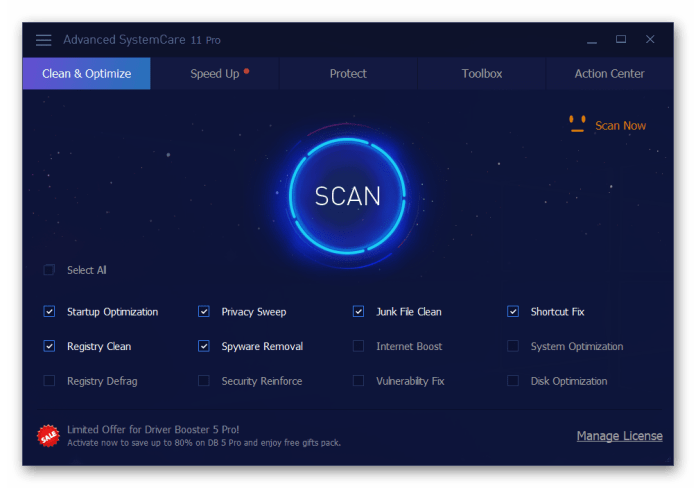Enable Vulnerability Fix checkbox
Screen dimensions: 696x488
point(358,381)
